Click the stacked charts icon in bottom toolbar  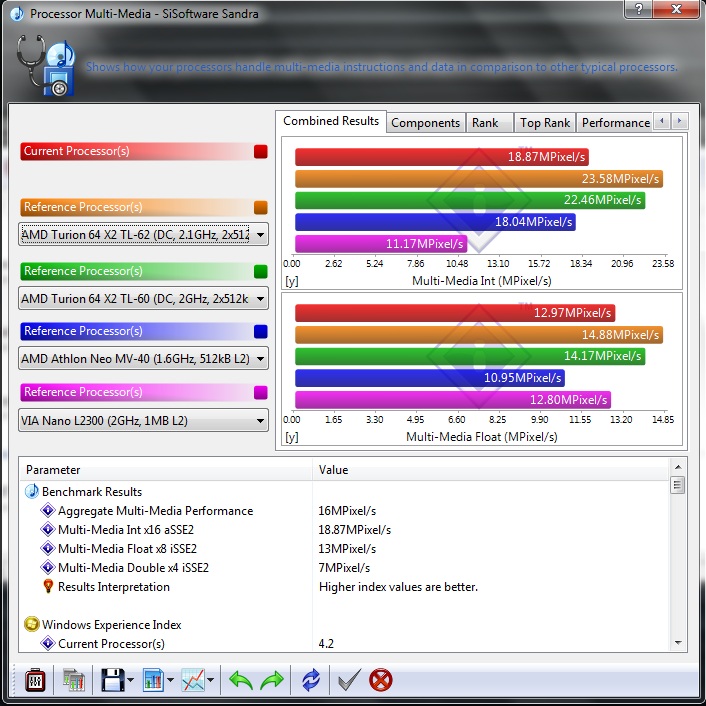[73, 681]
